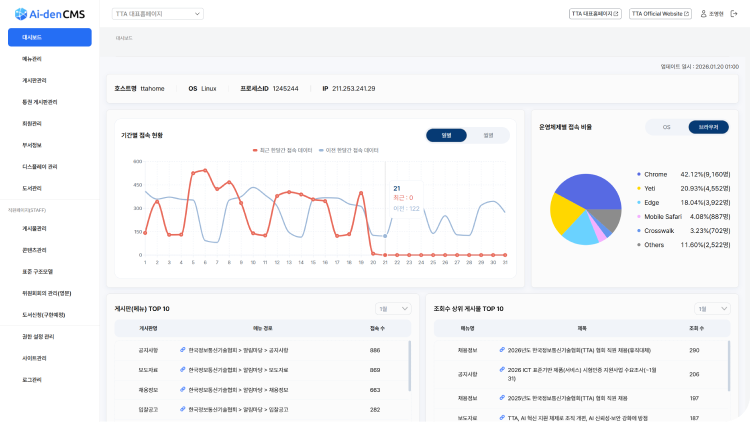Click the Chrome color dot in legend
Viewport: 750px width, 422px height.
coord(638,174)
